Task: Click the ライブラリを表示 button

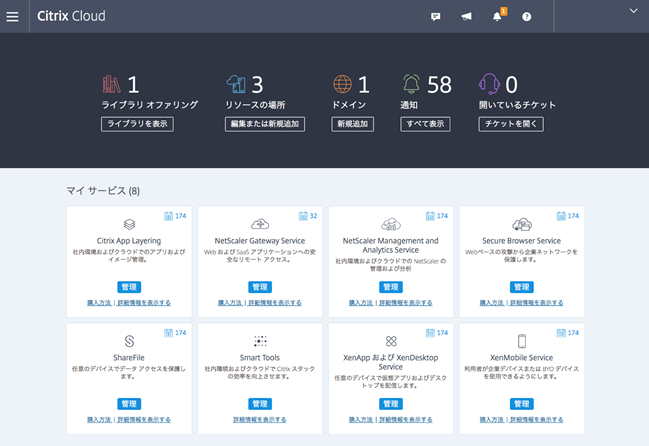Action: [137, 124]
